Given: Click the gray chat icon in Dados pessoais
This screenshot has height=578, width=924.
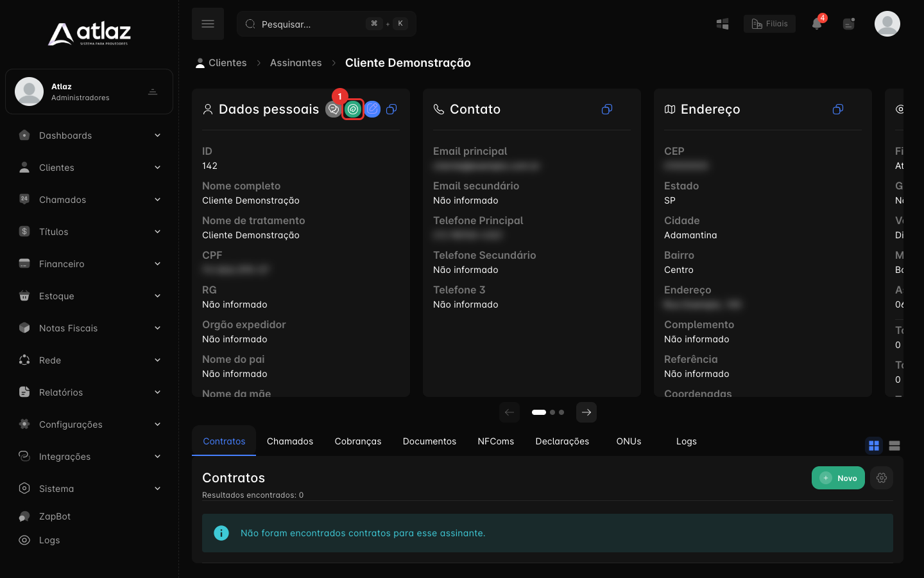Looking at the screenshot, I should coord(334,109).
